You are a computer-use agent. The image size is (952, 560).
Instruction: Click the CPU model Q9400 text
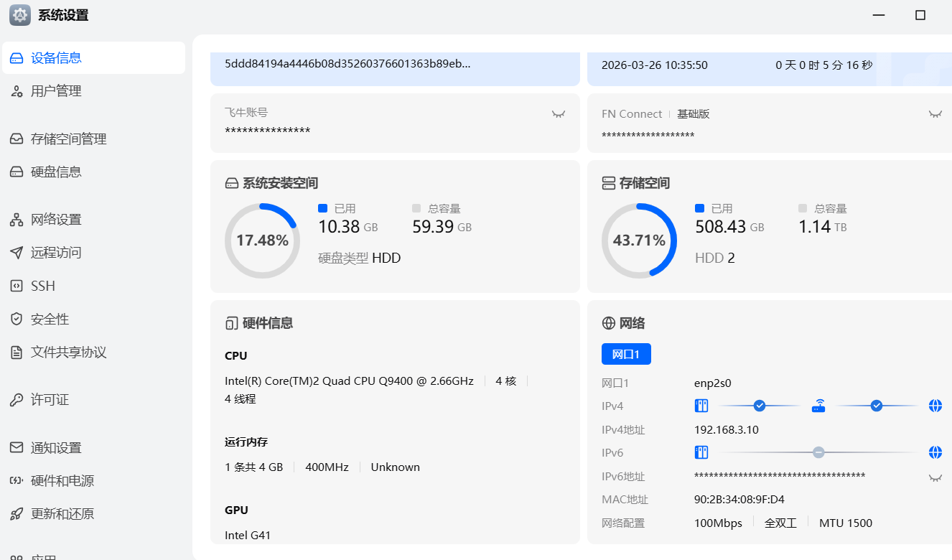tap(349, 381)
